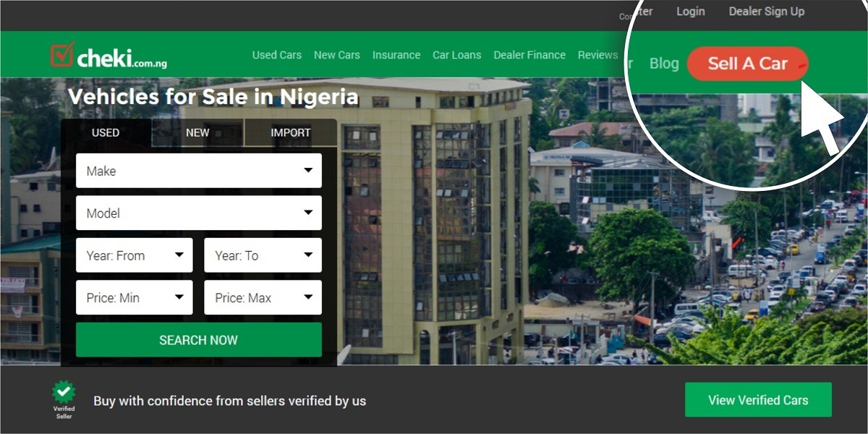The height and width of the screenshot is (434, 868).
Task: Open the Make dropdown
Action: (x=199, y=171)
